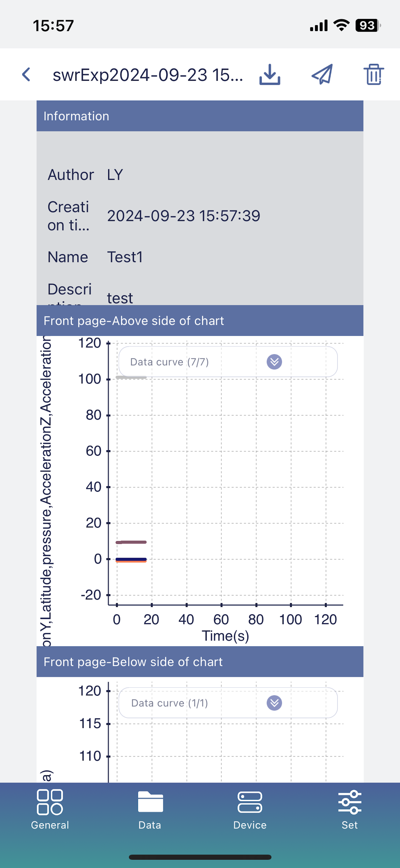Expand Data curve (7/7) chevron

274,362
